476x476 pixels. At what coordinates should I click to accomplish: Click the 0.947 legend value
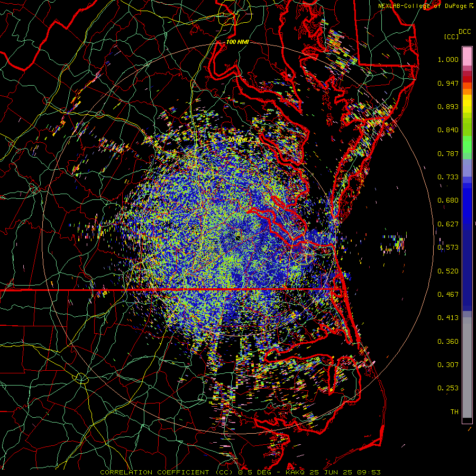(448, 83)
